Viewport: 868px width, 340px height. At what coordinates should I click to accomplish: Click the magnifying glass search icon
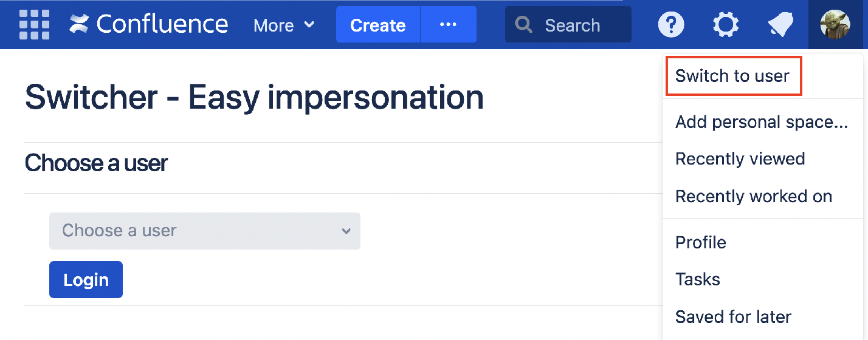point(523,25)
